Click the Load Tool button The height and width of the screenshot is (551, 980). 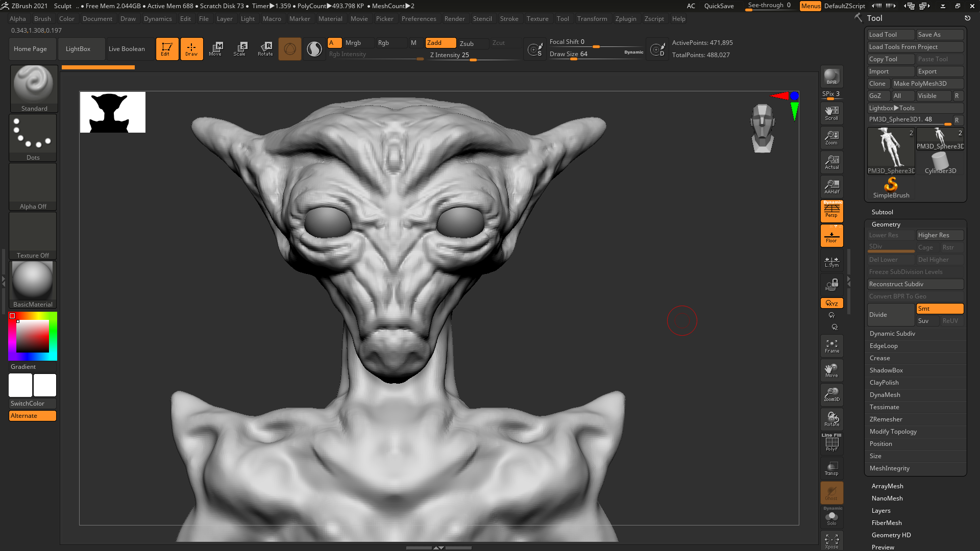pos(891,35)
